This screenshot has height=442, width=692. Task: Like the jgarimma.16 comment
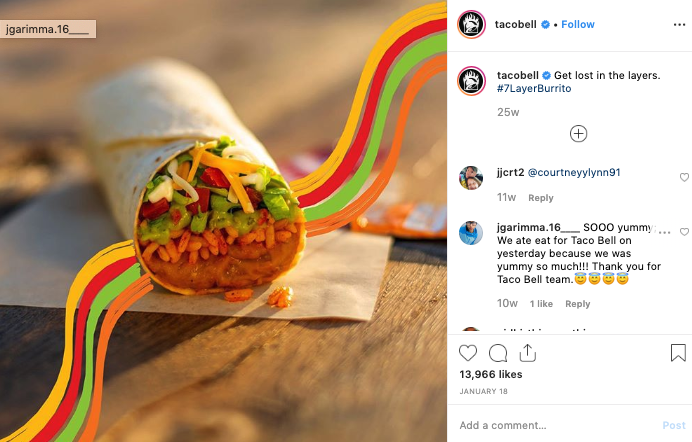[684, 232]
